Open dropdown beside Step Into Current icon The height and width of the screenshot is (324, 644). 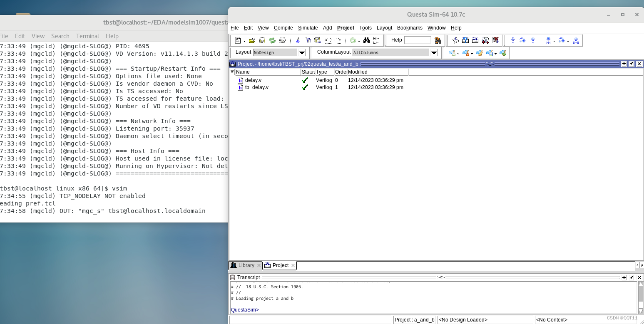point(554,41)
